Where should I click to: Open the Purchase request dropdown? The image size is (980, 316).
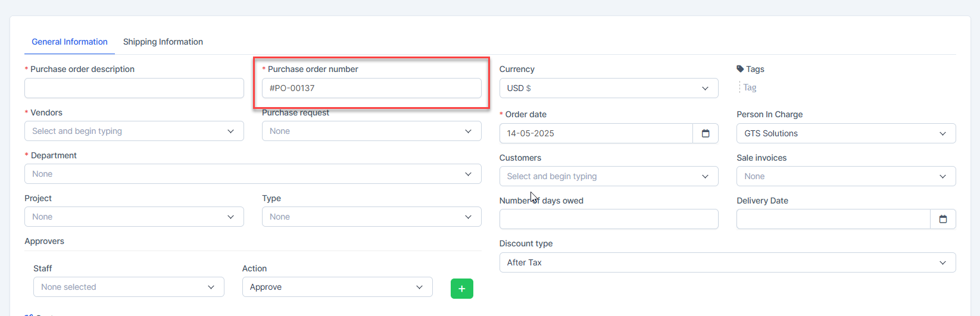[371, 131]
